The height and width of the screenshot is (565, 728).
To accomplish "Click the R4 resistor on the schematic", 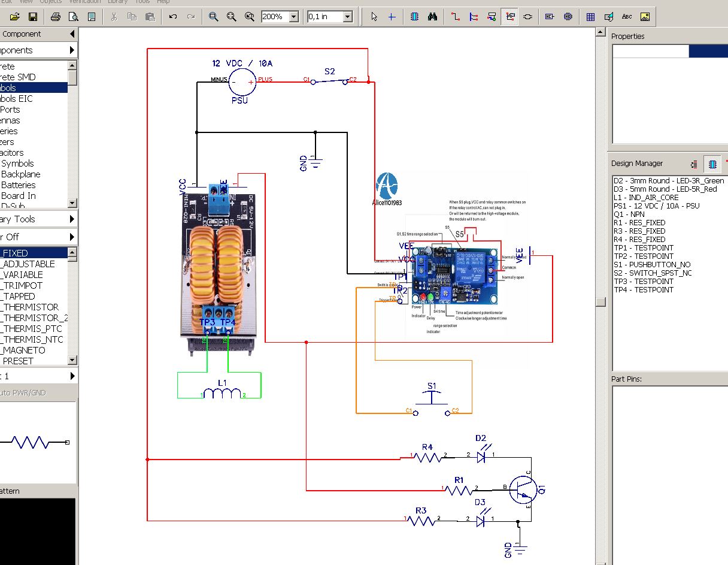I will 429,457.
